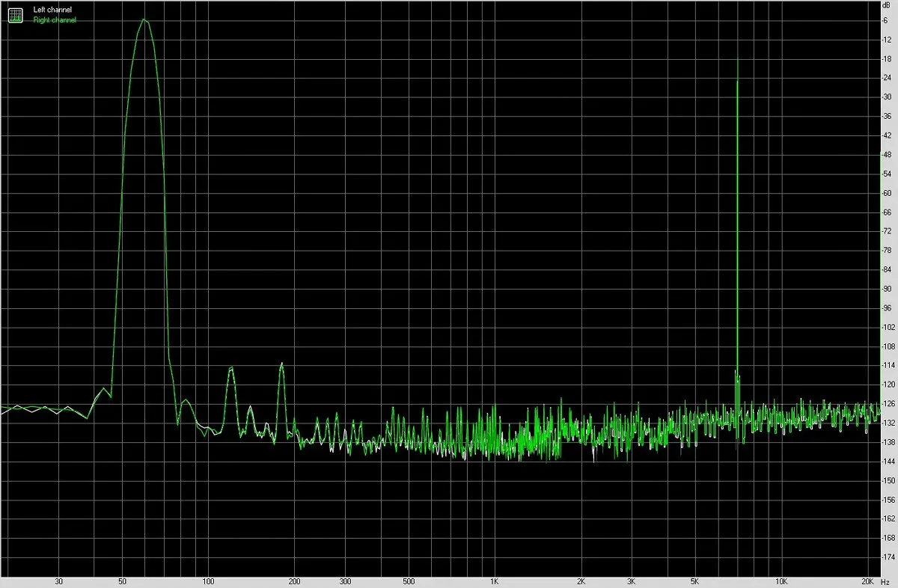Click the '10K' frequency axis label
The image size is (898, 588).
tap(781, 581)
